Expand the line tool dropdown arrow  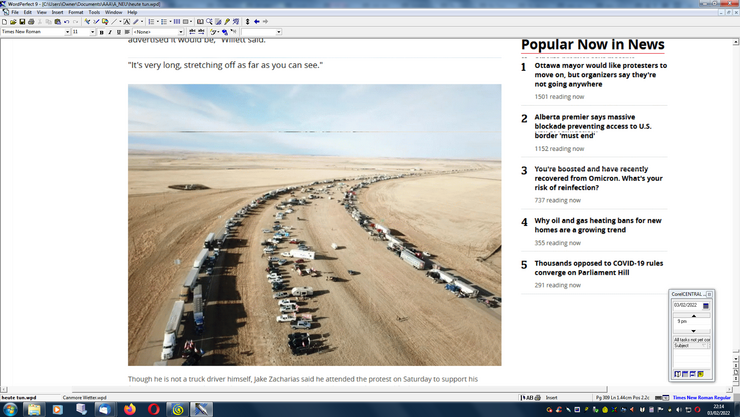[120, 22]
